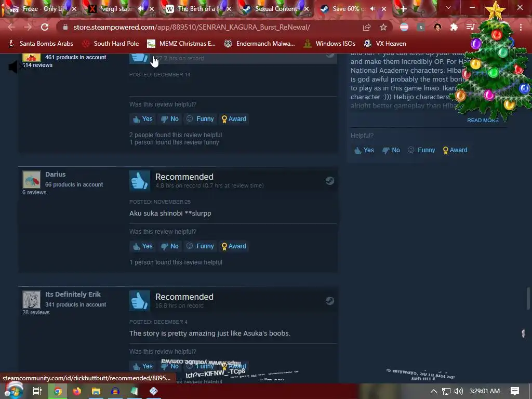Vote Yes on Darius's review
The width and height of the screenshot is (532, 399).
(143, 246)
